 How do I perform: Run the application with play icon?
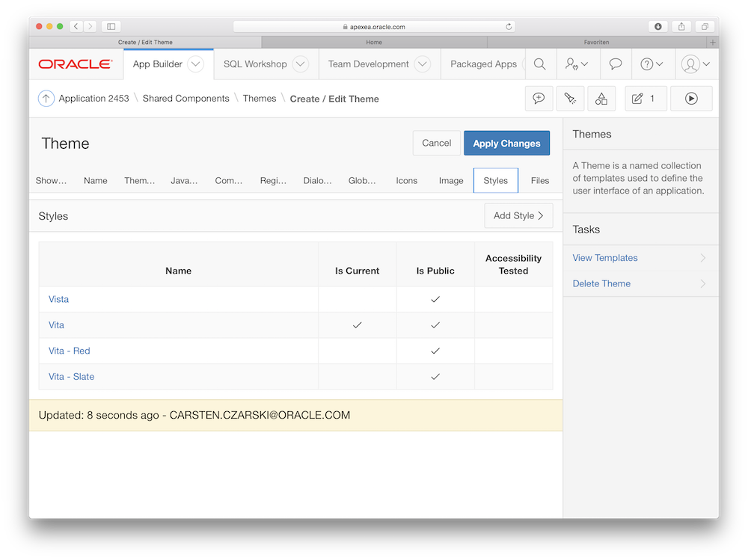[691, 99]
